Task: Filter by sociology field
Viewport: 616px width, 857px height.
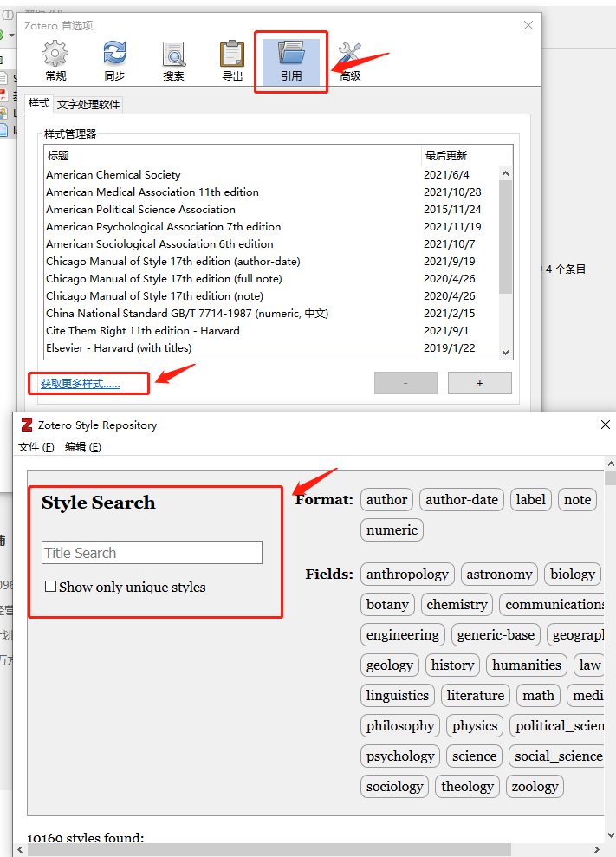Action: [x=394, y=786]
